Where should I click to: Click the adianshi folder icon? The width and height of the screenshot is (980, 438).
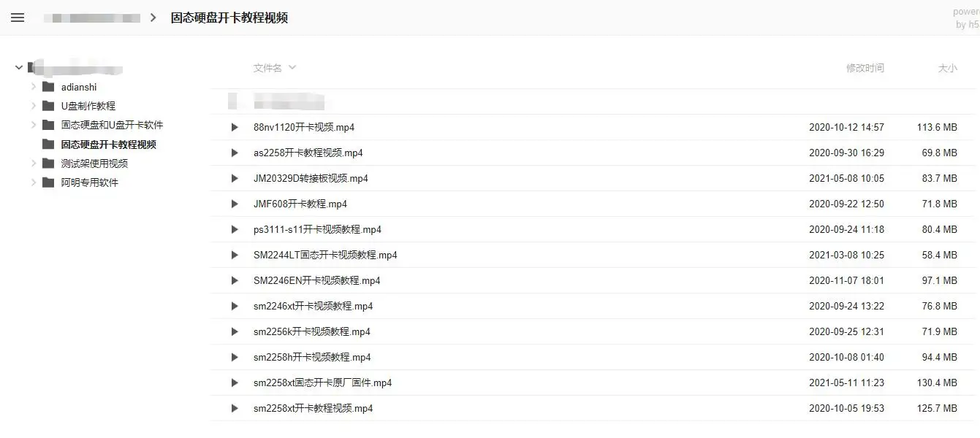coord(48,87)
